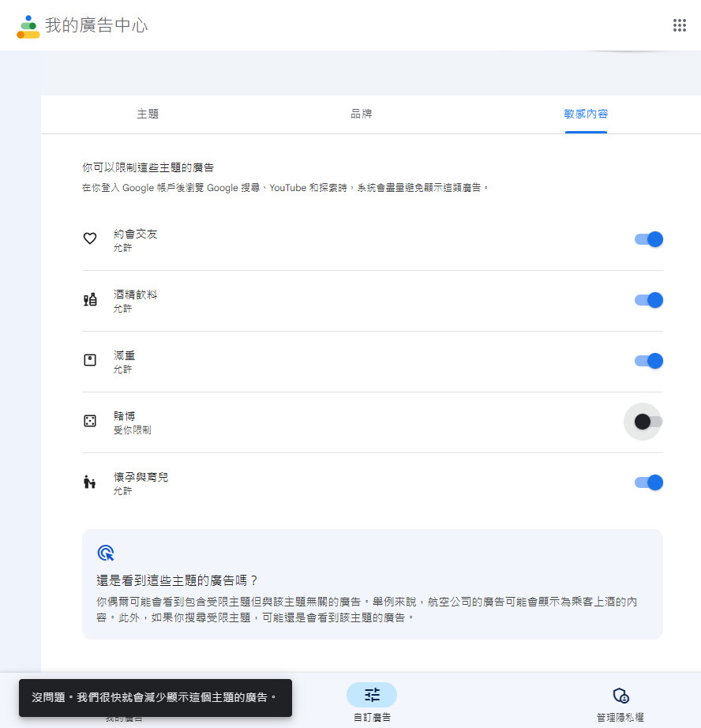
Task: Click the parent-child icon for 懷孕與育兒
Action: tap(90, 482)
